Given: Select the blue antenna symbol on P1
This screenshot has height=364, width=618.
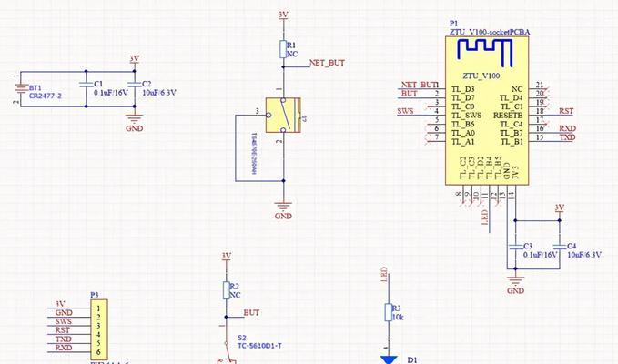Looking at the screenshot, I should (485, 53).
